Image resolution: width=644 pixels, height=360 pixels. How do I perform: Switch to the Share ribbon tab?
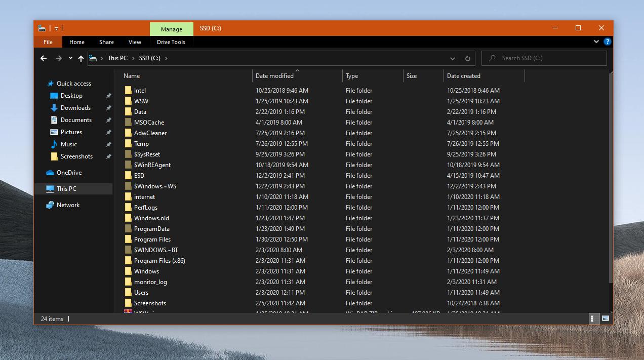click(106, 42)
